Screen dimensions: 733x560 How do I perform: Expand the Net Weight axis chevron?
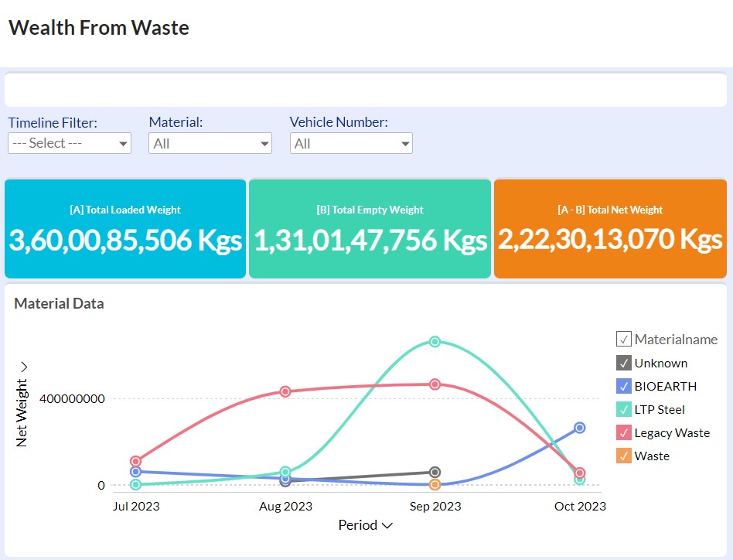(x=23, y=367)
